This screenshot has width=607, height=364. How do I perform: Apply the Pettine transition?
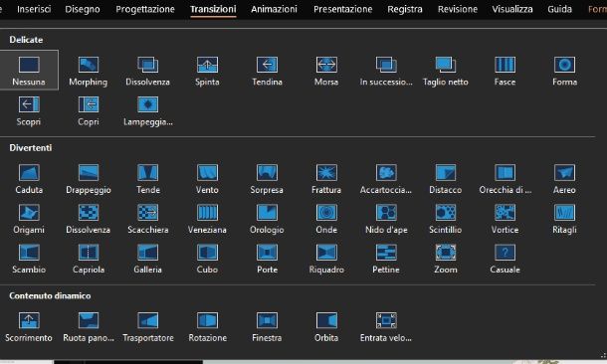(x=386, y=259)
